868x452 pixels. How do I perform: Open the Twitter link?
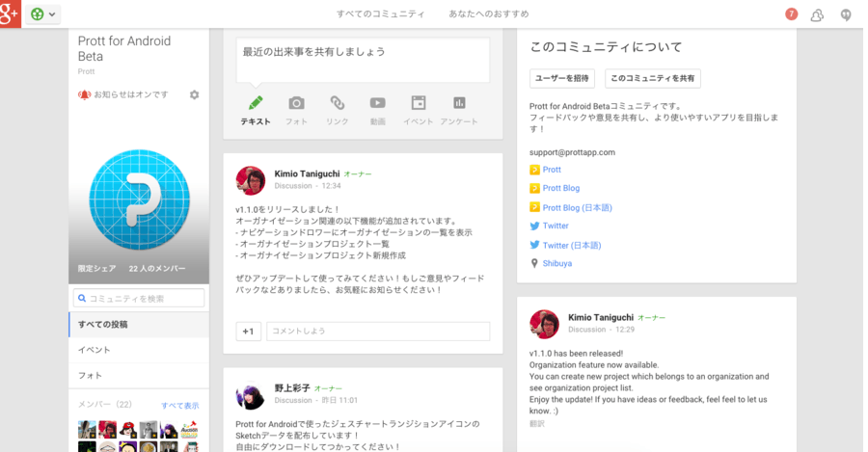[x=556, y=226]
